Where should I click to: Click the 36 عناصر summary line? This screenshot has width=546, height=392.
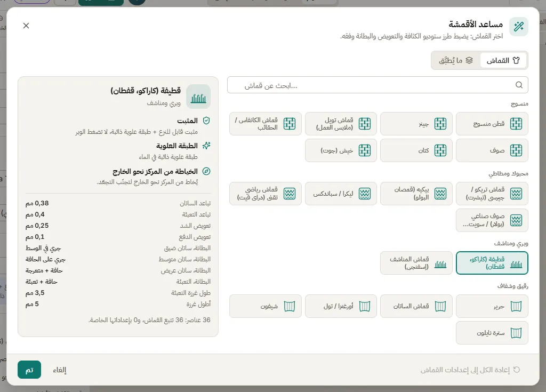point(149,320)
